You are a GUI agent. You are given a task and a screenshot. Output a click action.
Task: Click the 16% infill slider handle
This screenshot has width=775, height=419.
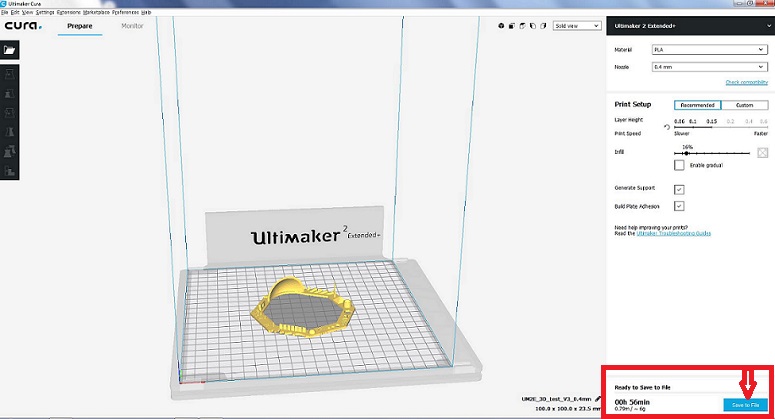(x=687, y=153)
